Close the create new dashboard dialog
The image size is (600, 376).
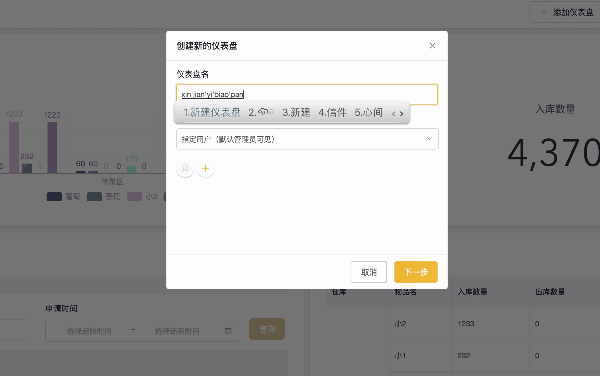432,46
